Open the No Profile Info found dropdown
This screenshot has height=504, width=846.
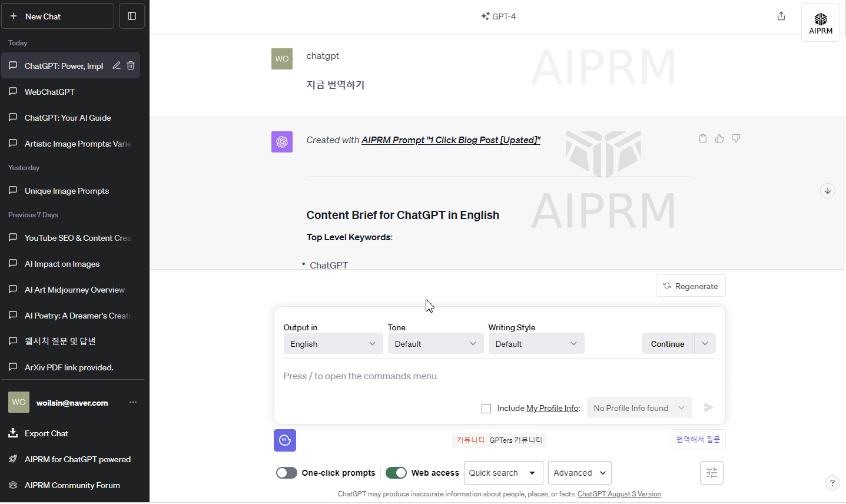tap(639, 408)
